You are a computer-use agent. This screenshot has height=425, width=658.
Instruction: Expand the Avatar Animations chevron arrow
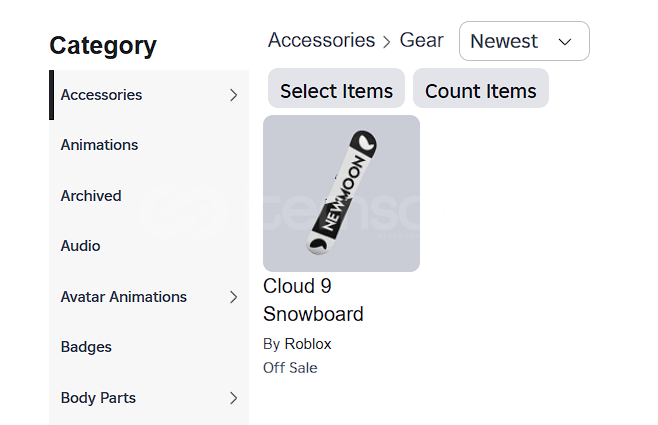(x=233, y=297)
